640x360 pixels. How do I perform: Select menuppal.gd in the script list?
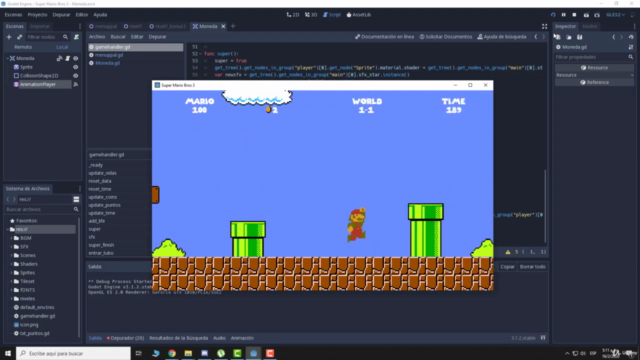109,55
